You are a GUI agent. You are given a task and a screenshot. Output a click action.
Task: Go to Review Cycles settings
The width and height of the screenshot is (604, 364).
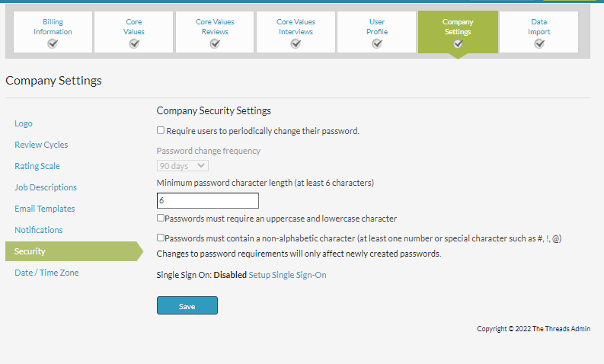tap(41, 145)
